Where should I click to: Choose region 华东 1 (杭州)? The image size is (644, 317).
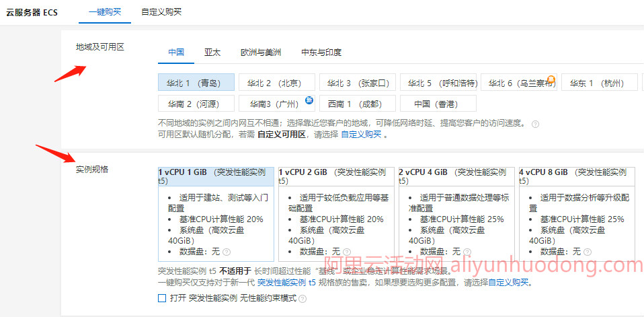point(599,82)
